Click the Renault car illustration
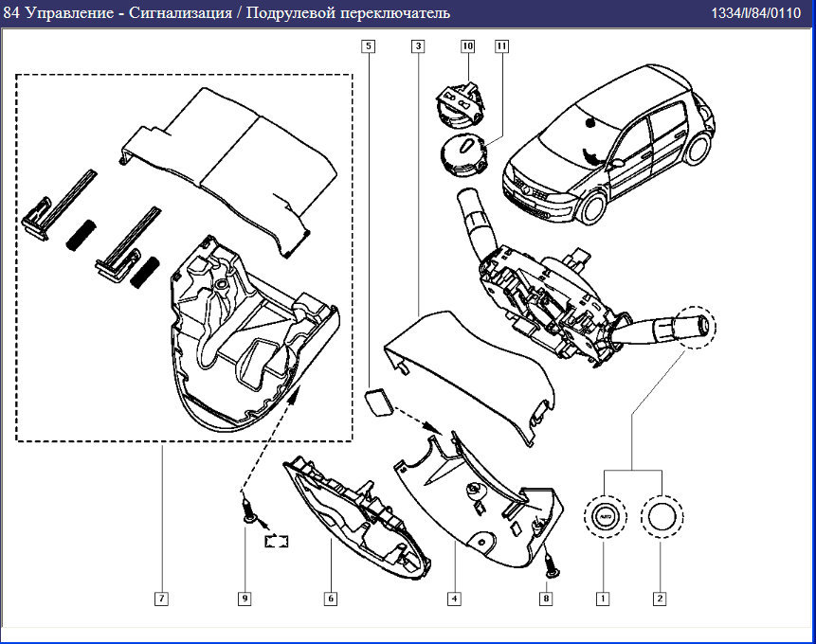 pos(608,144)
